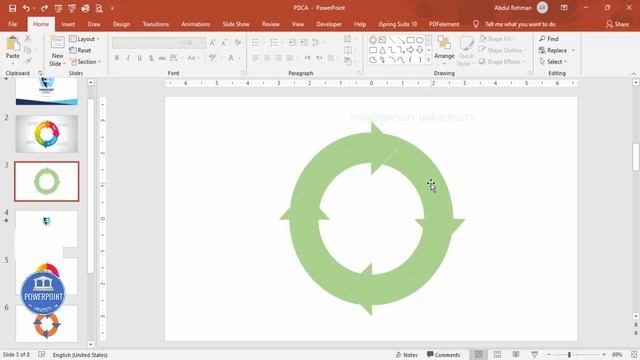Open Shape Effects dropdown

click(502, 62)
